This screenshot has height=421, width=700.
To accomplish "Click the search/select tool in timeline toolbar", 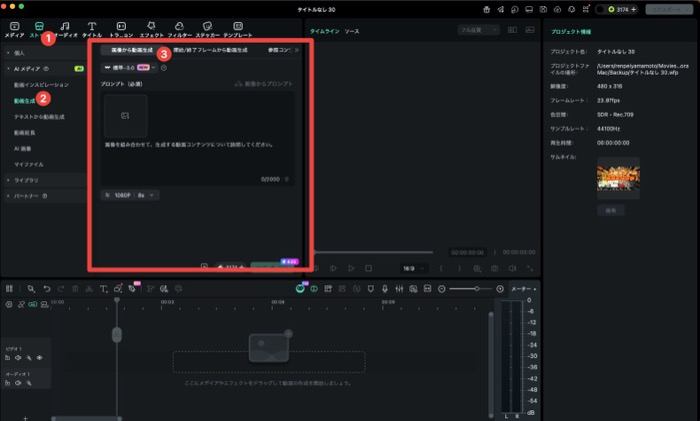I will pyautogui.click(x=31, y=289).
